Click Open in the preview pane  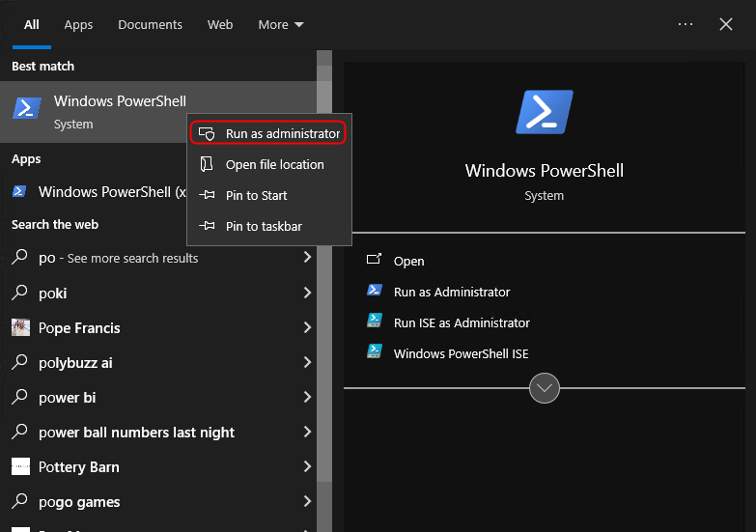click(408, 261)
